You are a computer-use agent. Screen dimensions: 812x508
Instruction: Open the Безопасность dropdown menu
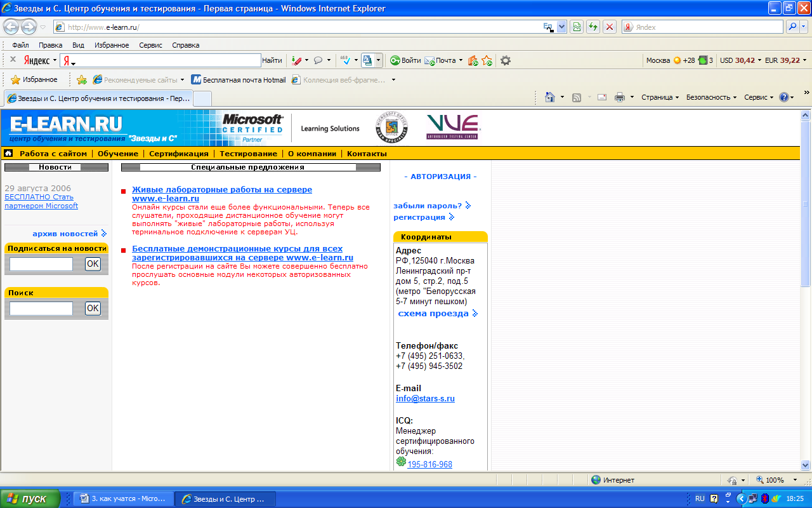coord(711,97)
